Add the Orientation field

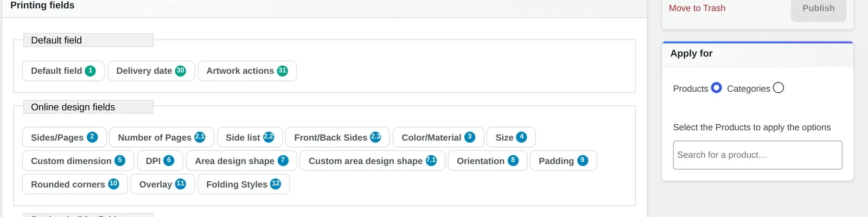click(488, 161)
